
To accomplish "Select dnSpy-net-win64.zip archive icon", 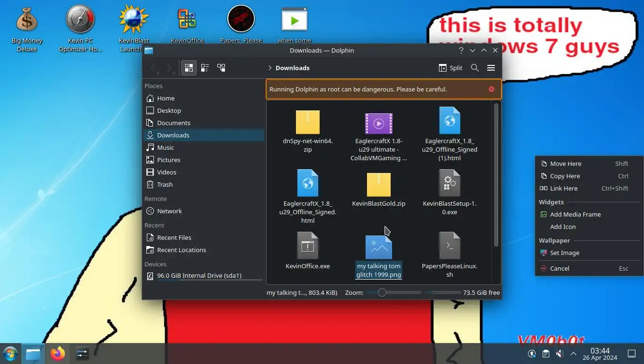I will pos(308,122).
